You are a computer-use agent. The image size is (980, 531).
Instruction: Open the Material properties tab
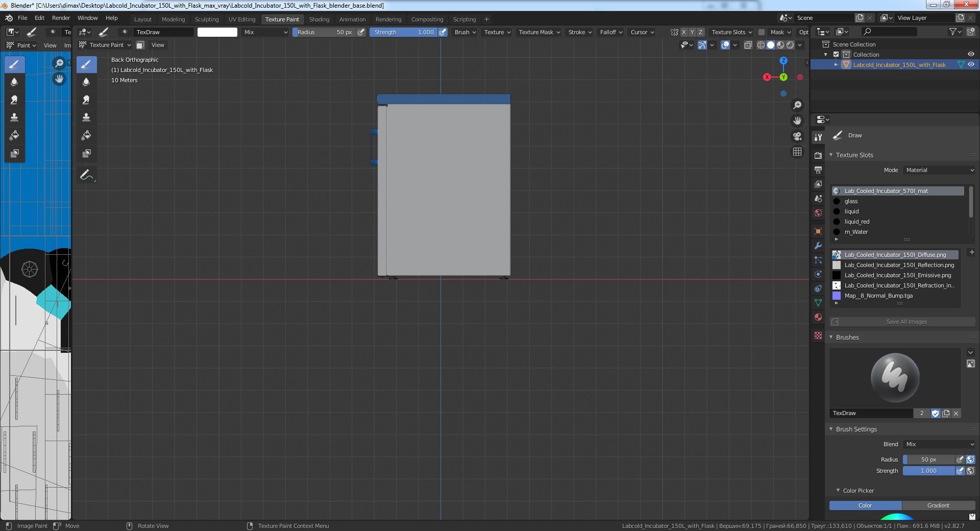(x=818, y=317)
